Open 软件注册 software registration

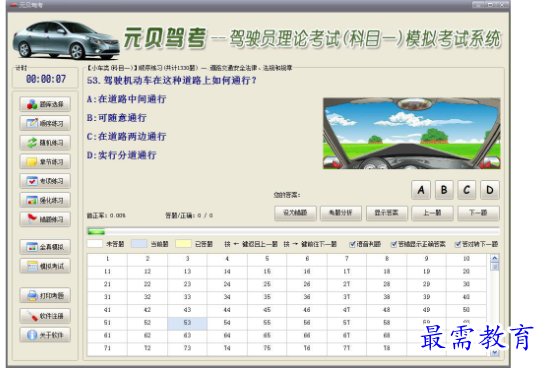45,316
